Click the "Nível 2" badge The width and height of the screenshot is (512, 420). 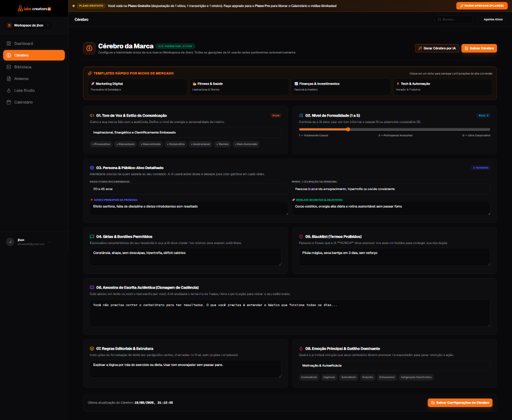[x=483, y=115]
